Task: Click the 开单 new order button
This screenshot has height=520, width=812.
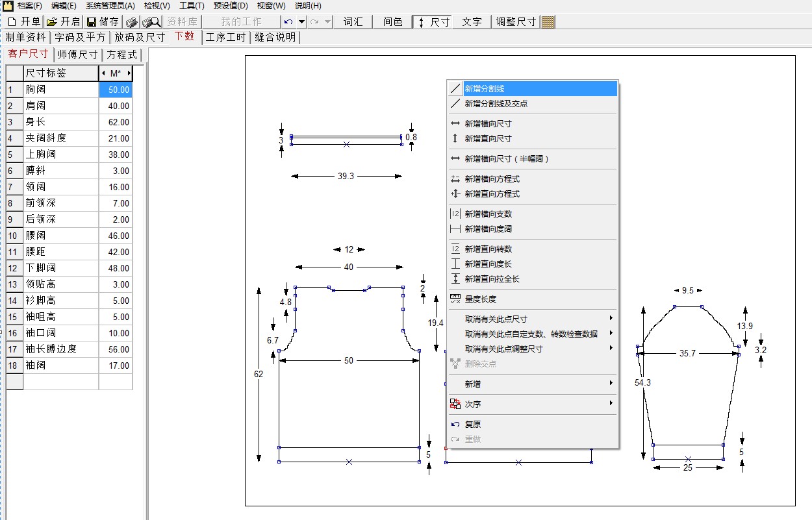Action: coord(23,21)
